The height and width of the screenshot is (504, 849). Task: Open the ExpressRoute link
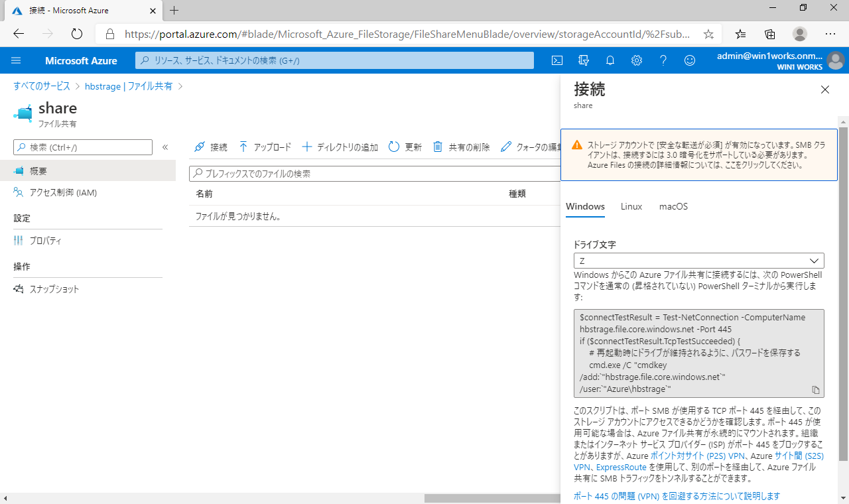621,467
